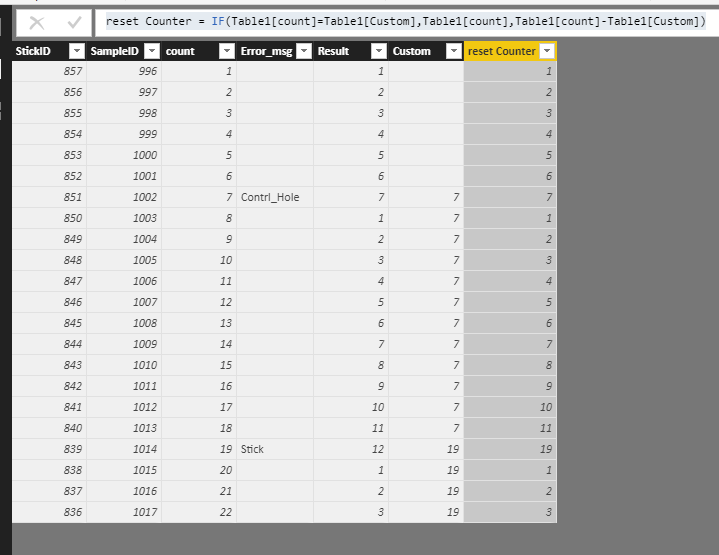Click SampleID cell 1003
719x555 pixels.
point(124,218)
